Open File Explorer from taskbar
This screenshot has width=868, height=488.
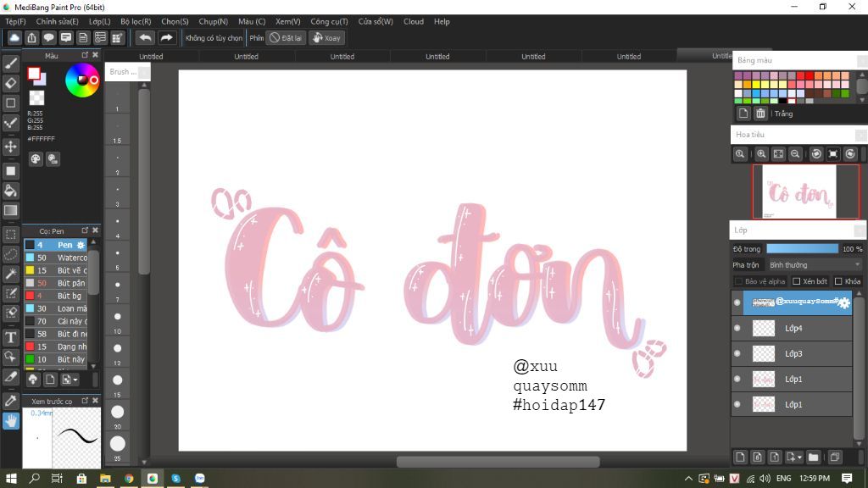coord(105,478)
